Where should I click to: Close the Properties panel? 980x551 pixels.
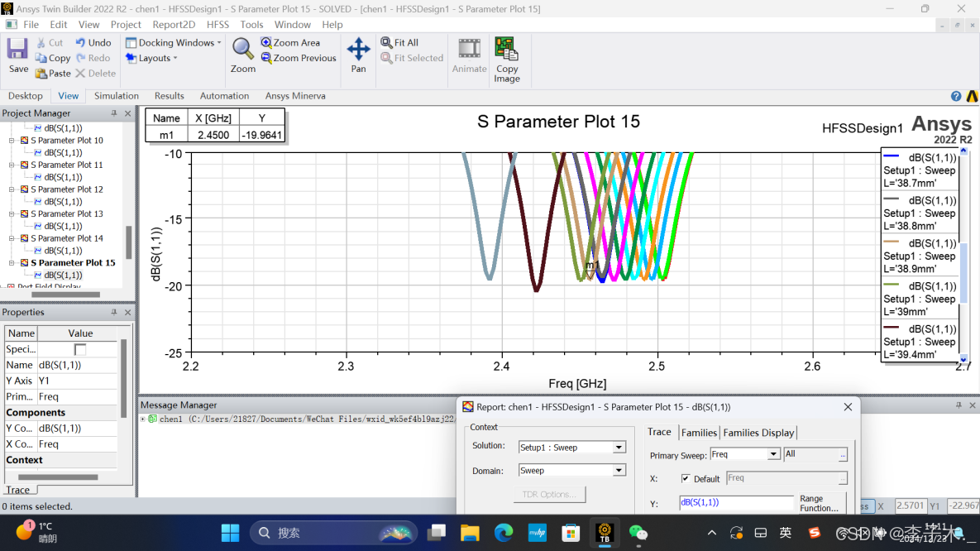pyautogui.click(x=128, y=312)
